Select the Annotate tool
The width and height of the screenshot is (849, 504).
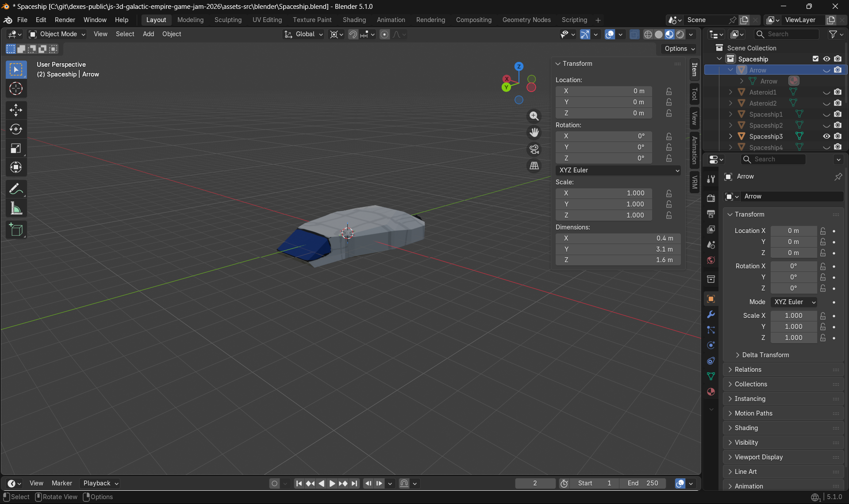[16, 189]
